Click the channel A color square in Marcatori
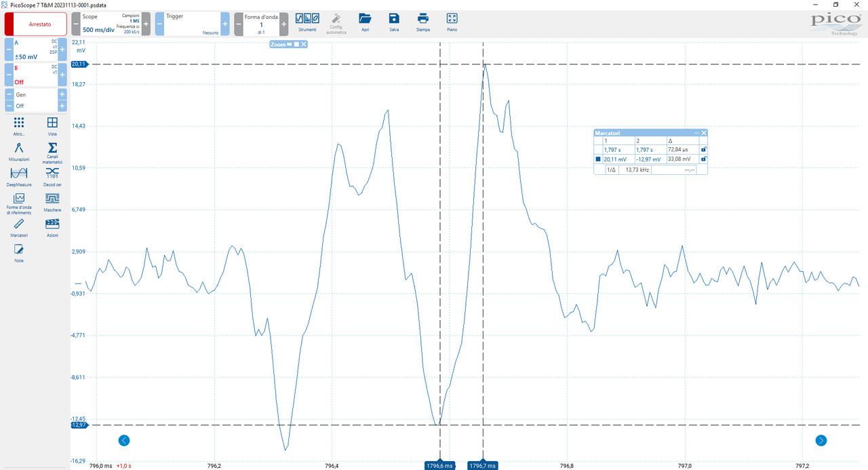Viewport: 868px width, 470px height. point(598,159)
